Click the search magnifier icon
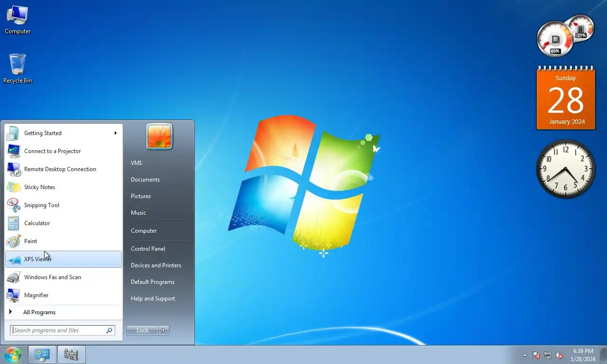 109,330
